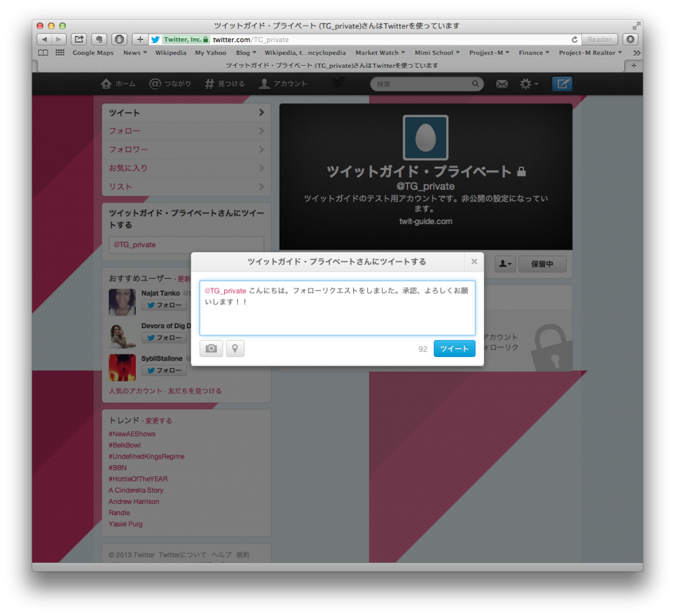Open 友だちを見つける find friends link
Image resolution: width=675 pixels, height=616 pixels.
coord(194,391)
